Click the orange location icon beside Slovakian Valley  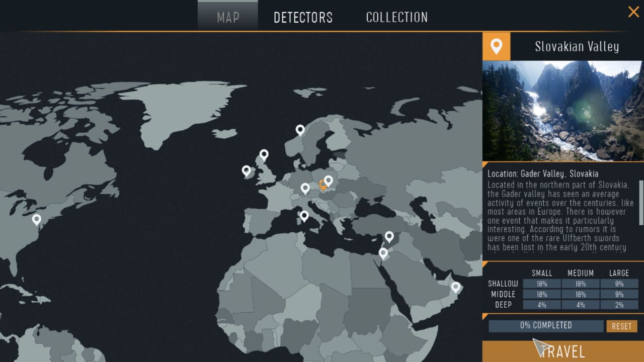click(496, 47)
